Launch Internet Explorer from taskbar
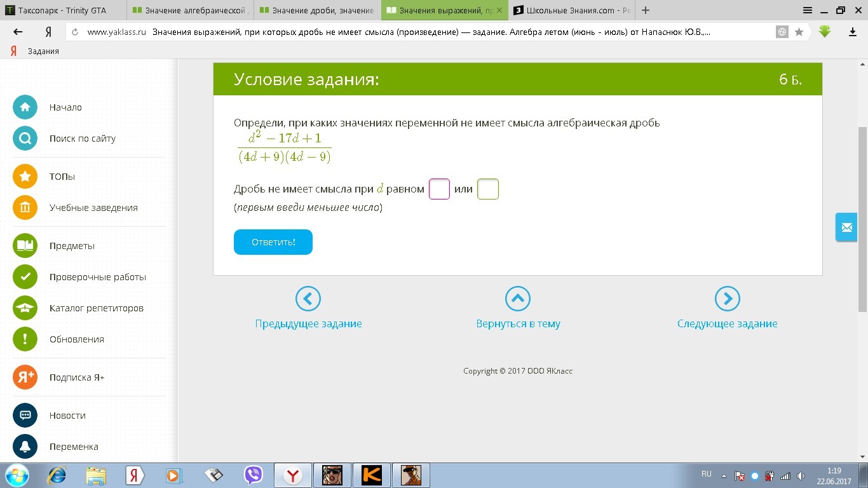 pos(57,475)
